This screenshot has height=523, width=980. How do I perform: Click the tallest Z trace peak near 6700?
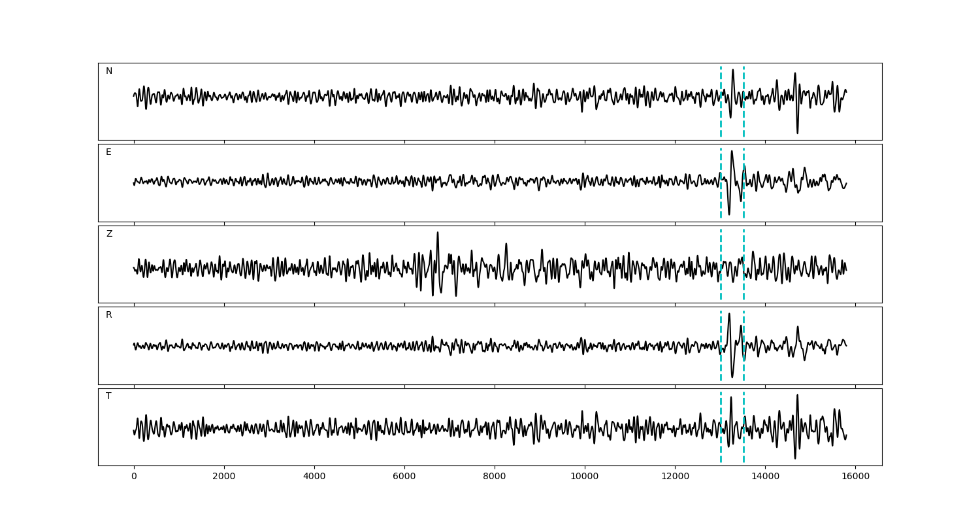coord(438,233)
